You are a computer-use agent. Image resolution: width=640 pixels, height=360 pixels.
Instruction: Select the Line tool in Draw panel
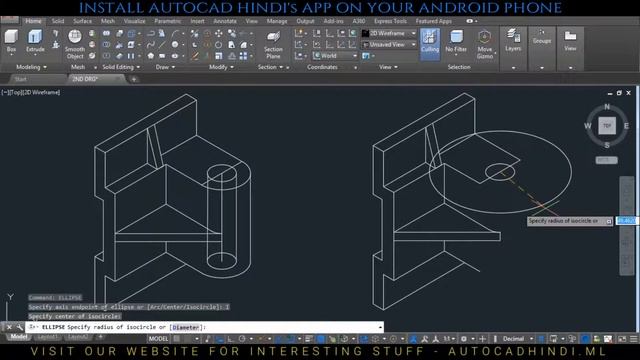coord(162,44)
